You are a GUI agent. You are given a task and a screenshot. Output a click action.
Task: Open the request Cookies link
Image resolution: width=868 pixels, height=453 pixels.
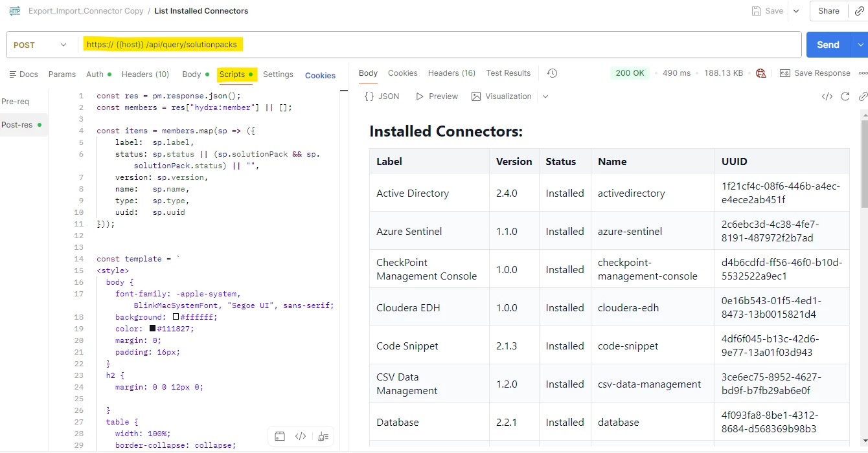tap(320, 76)
